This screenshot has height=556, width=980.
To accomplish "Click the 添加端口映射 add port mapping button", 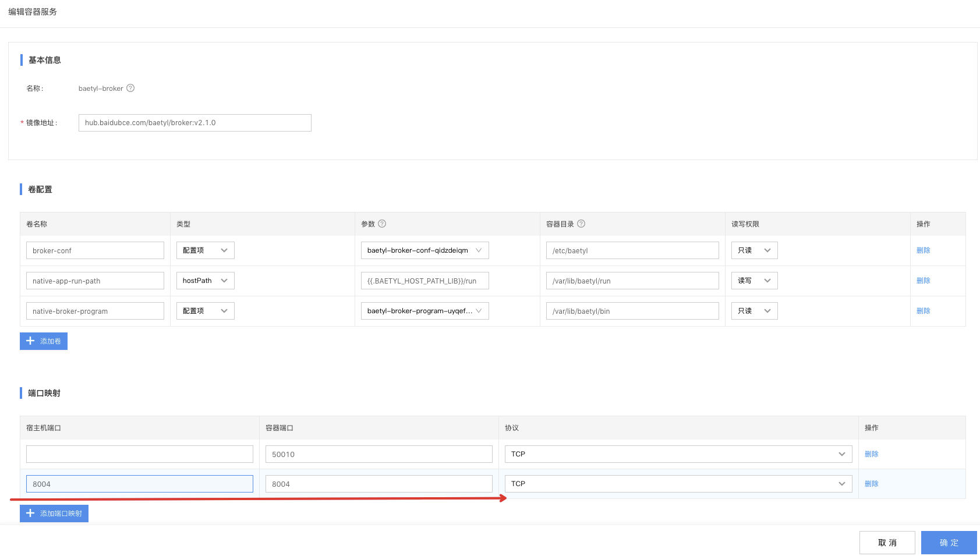I will tap(54, 513).
